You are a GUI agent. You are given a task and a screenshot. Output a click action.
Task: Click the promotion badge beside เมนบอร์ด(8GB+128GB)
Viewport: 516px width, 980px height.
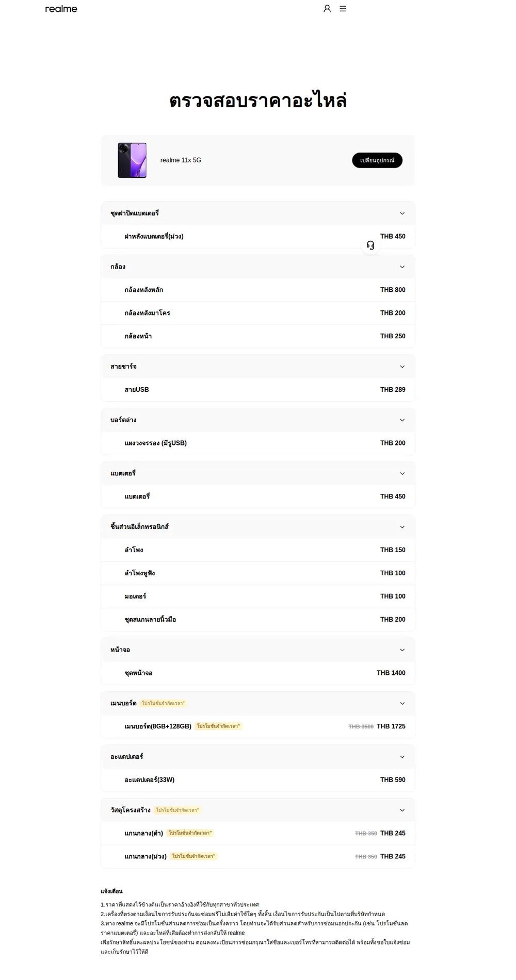218,726
